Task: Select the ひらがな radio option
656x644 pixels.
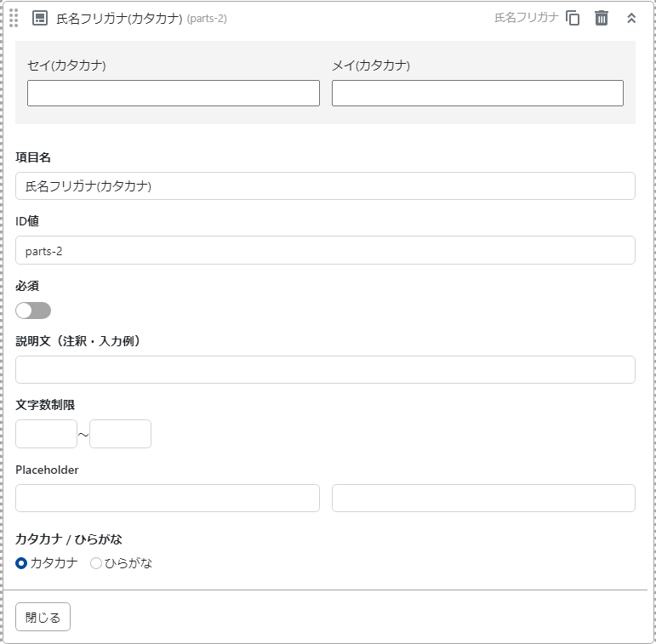Action: click(x=96, y=563)
